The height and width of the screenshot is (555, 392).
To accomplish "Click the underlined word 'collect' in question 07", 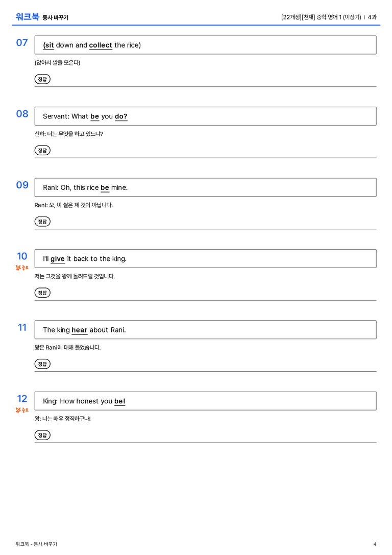I will (x=101, y=45).
